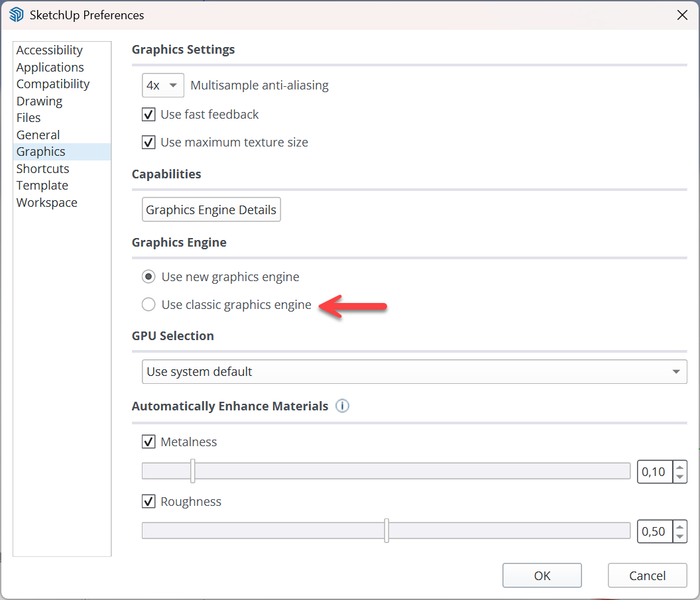Open Compatibility preferences category

[x=62, y=84]
